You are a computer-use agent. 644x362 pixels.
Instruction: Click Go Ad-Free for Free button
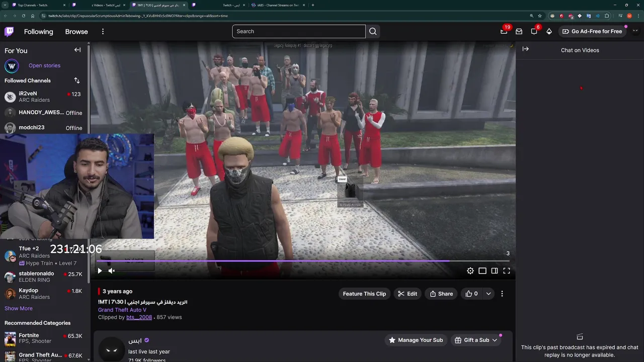click(592, 31)
